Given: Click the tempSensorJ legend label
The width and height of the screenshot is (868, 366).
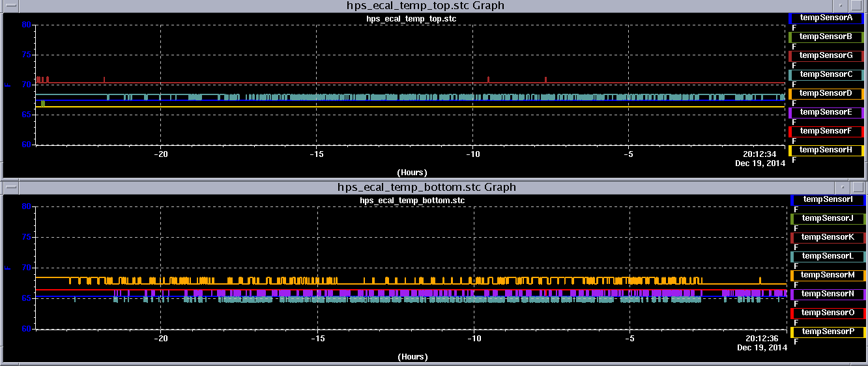Looking at the screenshot, I should [828, 219].
